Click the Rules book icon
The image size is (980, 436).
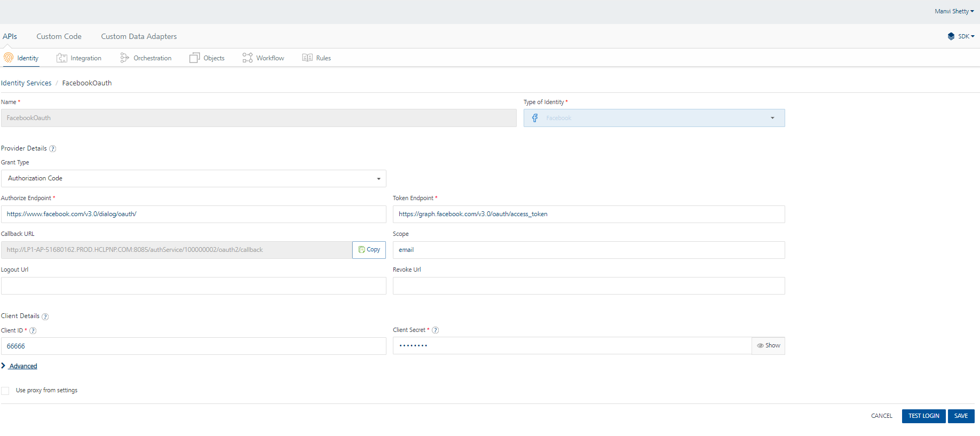point(307,58)
